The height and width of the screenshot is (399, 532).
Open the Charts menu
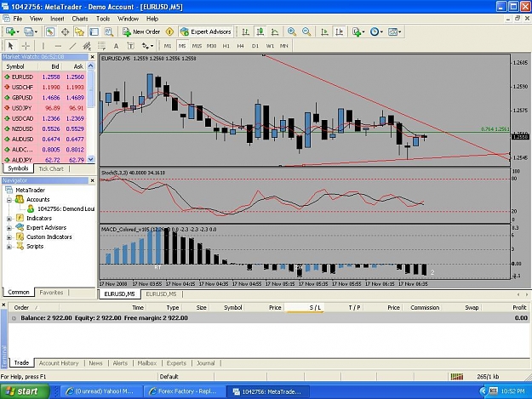[80, 19]
